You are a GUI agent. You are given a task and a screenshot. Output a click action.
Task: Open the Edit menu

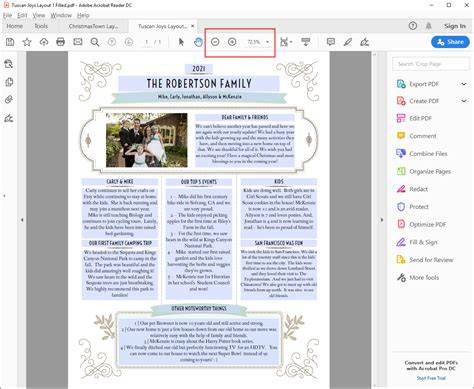(22, 15)
